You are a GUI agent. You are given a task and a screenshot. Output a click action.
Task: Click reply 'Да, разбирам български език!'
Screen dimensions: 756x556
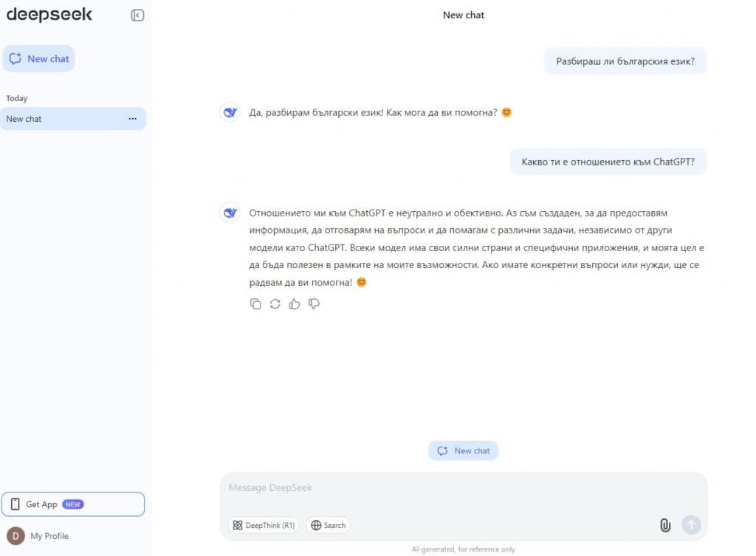316,112
